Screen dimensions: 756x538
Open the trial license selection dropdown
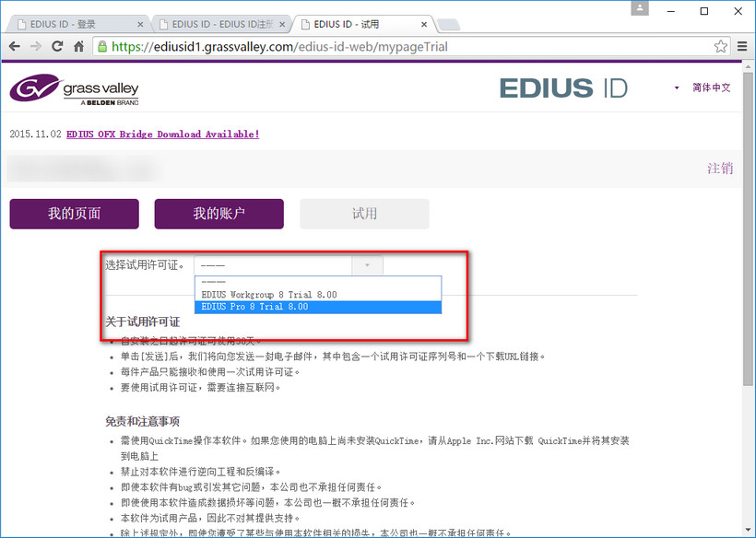367,264
